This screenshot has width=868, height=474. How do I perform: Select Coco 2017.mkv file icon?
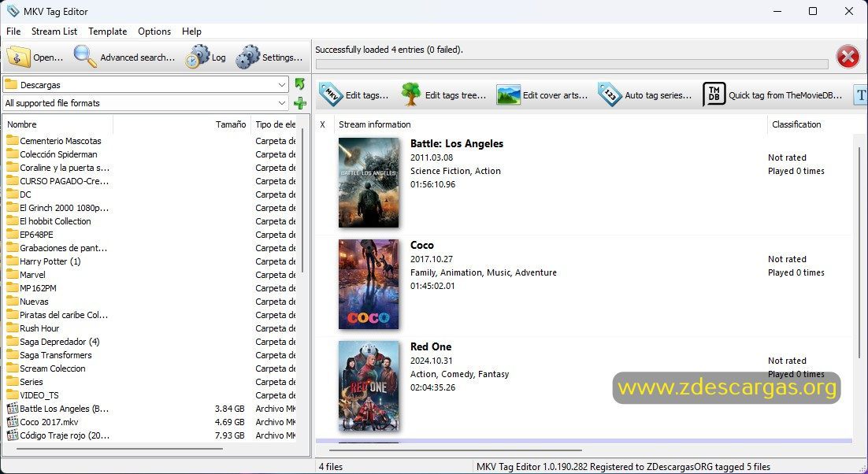coord(12,422)
